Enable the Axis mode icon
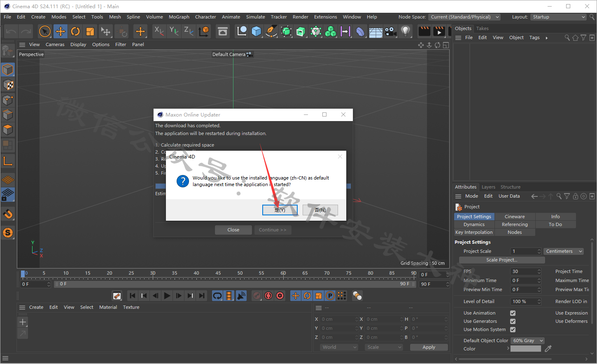The width and height of the screenshot is (597, 364). point(8,161)
